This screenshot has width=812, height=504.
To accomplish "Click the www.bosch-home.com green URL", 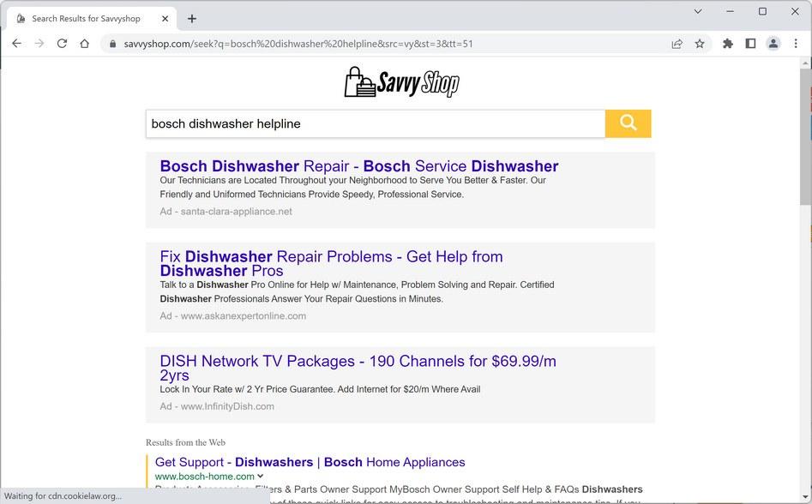I will (205, 476).
